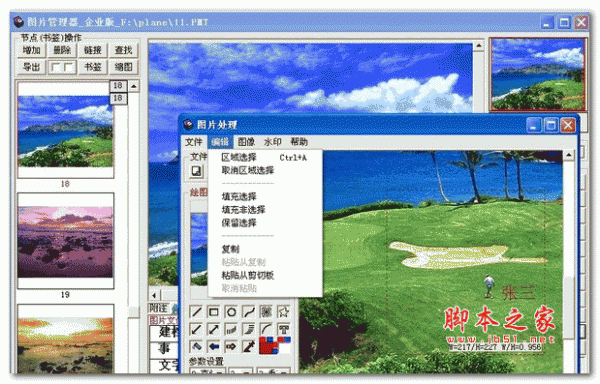
Task: Select the text T tool
Action: [284, 329]
